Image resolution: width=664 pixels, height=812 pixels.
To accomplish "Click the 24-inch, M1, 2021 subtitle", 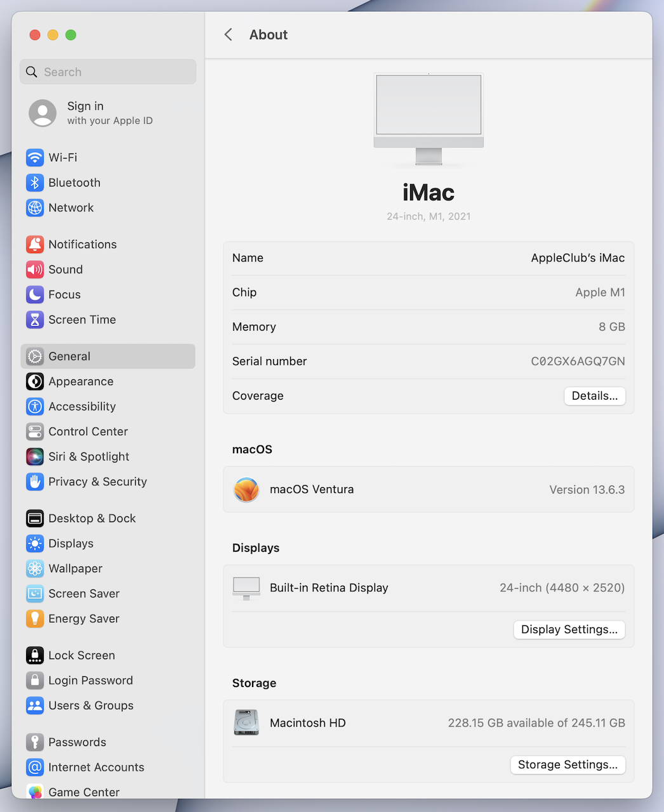I will 428,216.
